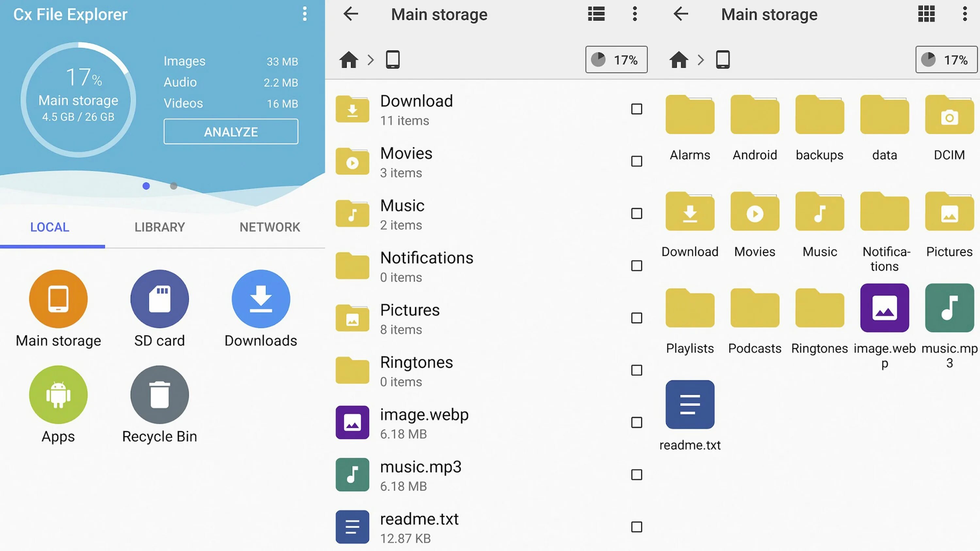Select LOCAL tab in navigation panel
980x551 pixels.
[49, 227]
